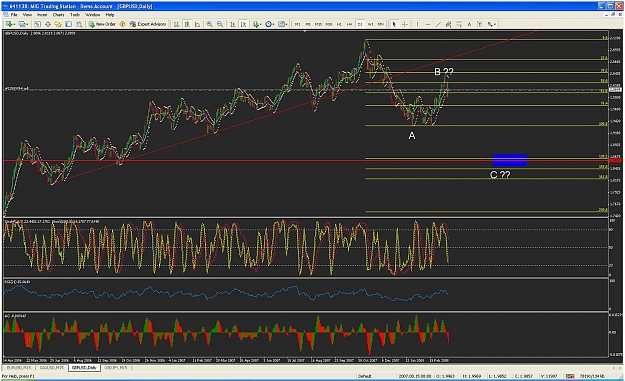Toggle candlestick chart display mode
The height and width of the screenshot is (381, 625).
pyautogui.click(x=187, y=24)
